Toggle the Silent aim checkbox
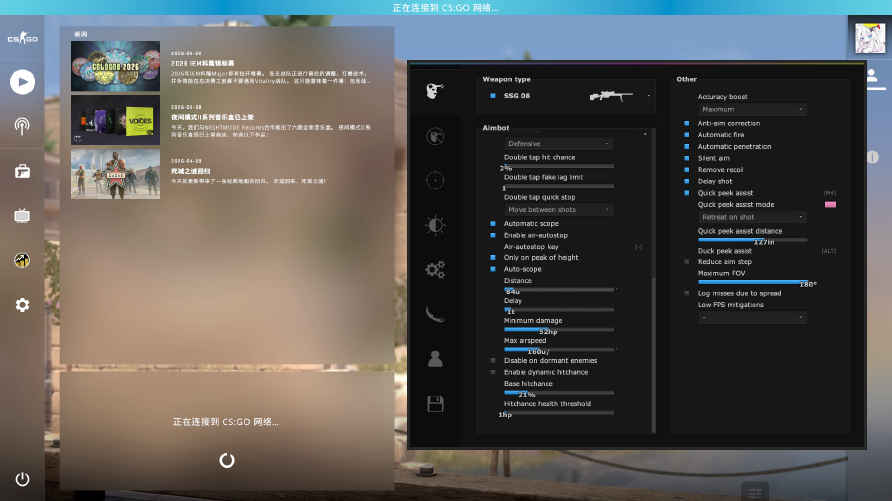892x501 pixels. (687, 158)
